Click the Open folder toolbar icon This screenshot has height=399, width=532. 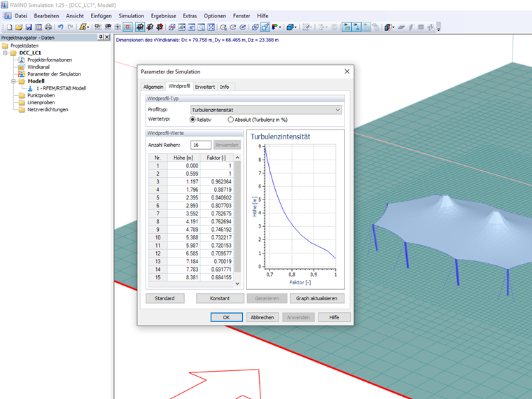pos(19,27)
